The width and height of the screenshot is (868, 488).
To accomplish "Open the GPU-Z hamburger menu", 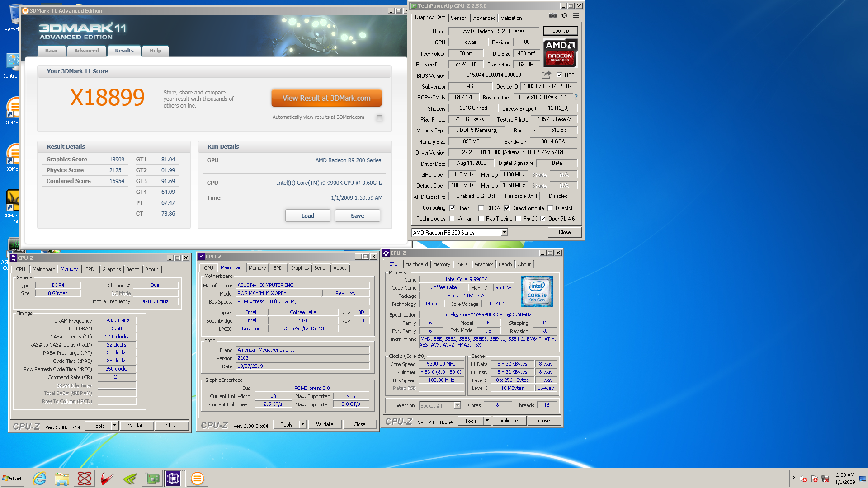I will click(576, 15).
